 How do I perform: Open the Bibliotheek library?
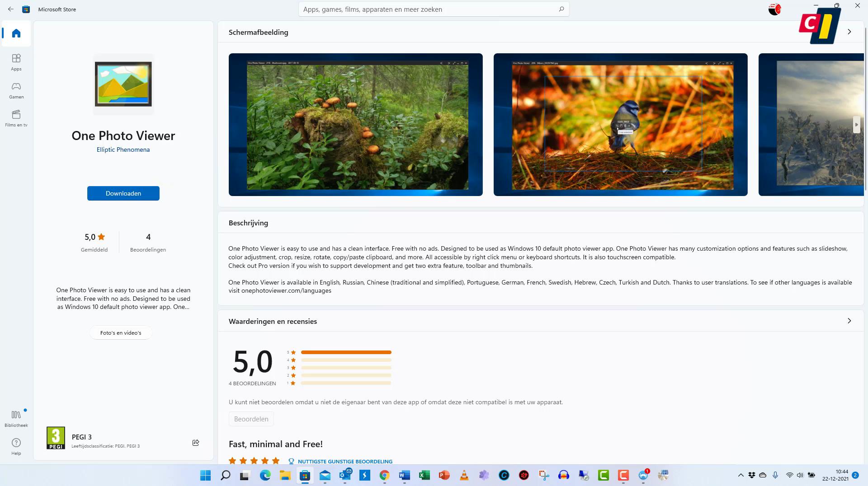[16, 419]
